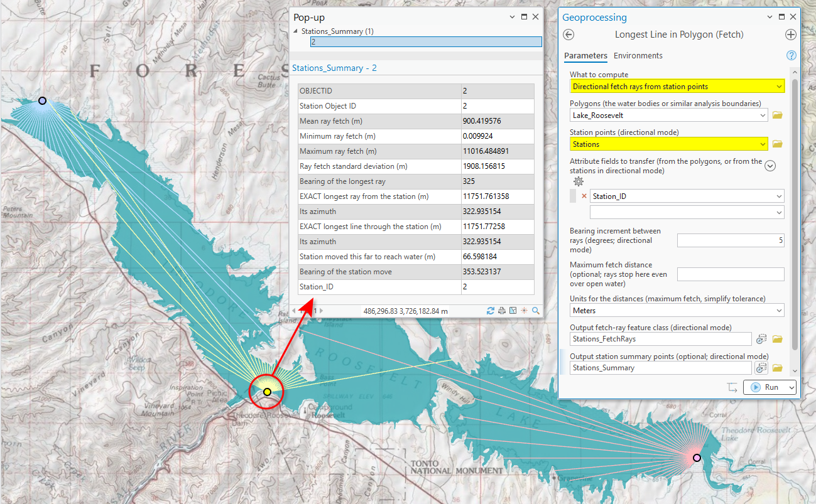Viewport: 816px width, 504px height.
Task: Remove the Station_ID field entry
Action: (584, 196)
